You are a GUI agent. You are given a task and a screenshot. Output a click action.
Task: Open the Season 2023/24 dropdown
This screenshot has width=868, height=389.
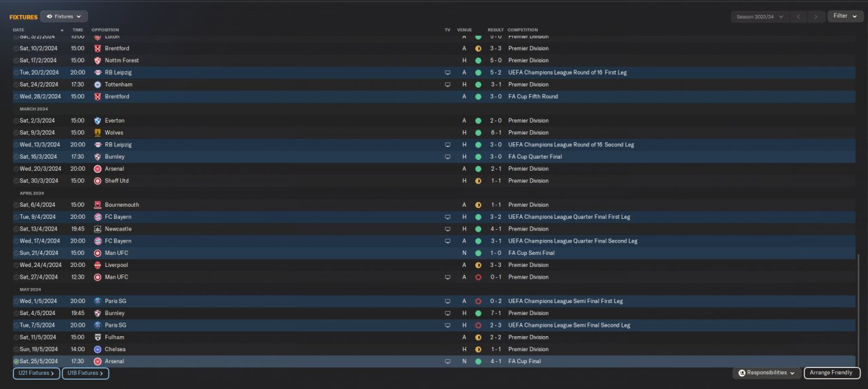[760, 16]
